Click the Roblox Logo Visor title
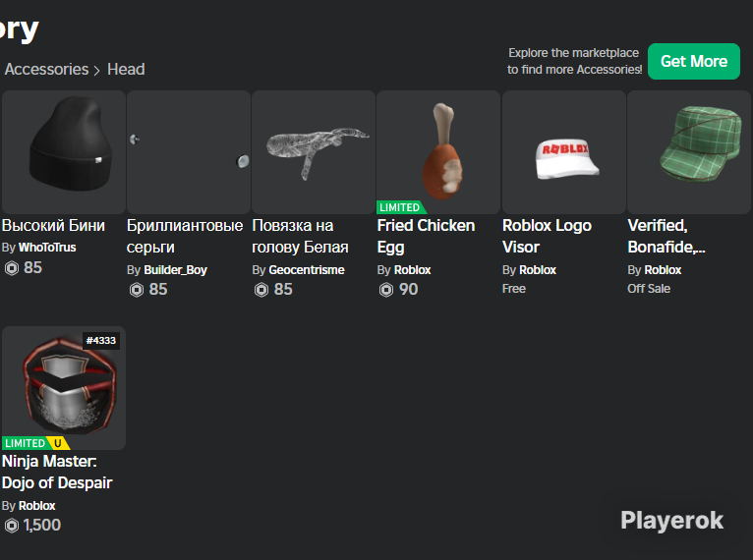 click(x=547, y=236)
